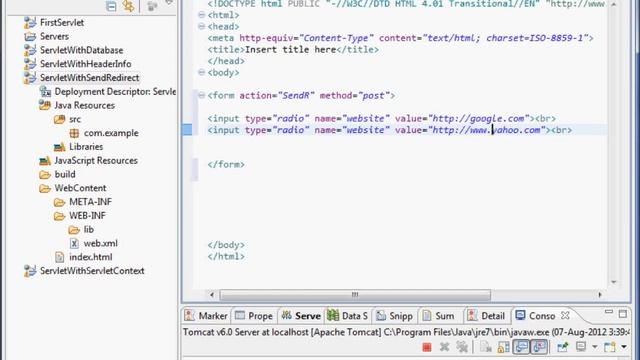Maximize the console panel view
640x360 pixels.
click(x=622, y=314)
